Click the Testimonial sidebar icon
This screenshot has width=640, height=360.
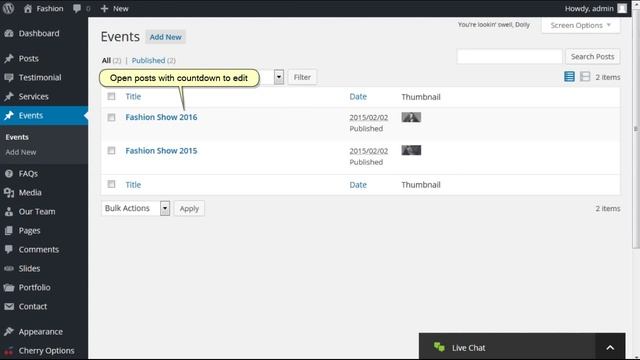point(9,78)
